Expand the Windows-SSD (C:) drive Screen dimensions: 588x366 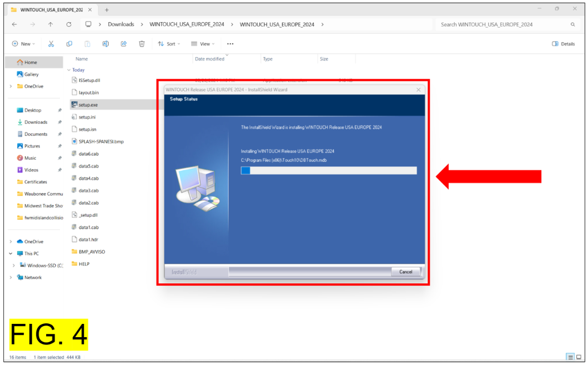(x=14, y=266)
